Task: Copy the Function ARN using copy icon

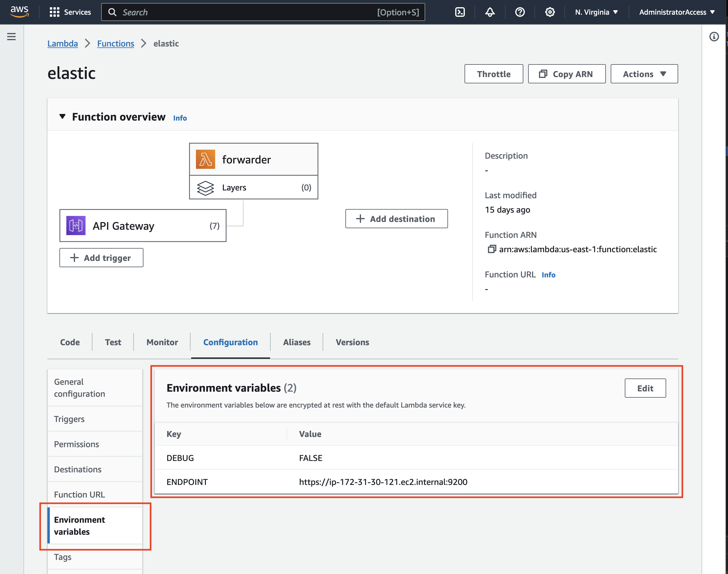Action: [492, 249]
